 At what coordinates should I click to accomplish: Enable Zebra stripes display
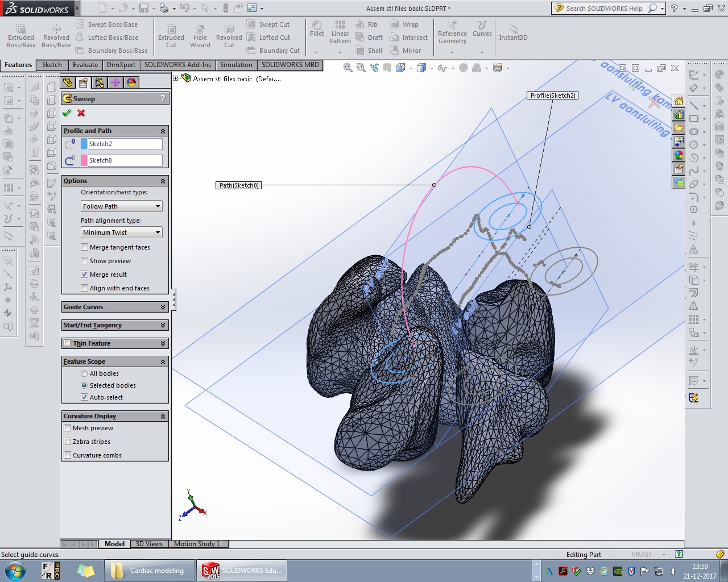pos(68,442)
